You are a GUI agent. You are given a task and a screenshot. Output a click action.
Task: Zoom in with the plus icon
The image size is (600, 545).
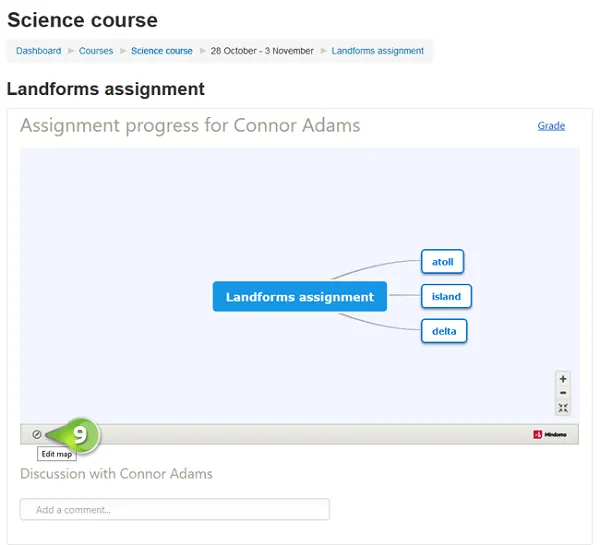pyautogui.click(x=563, y=379)
